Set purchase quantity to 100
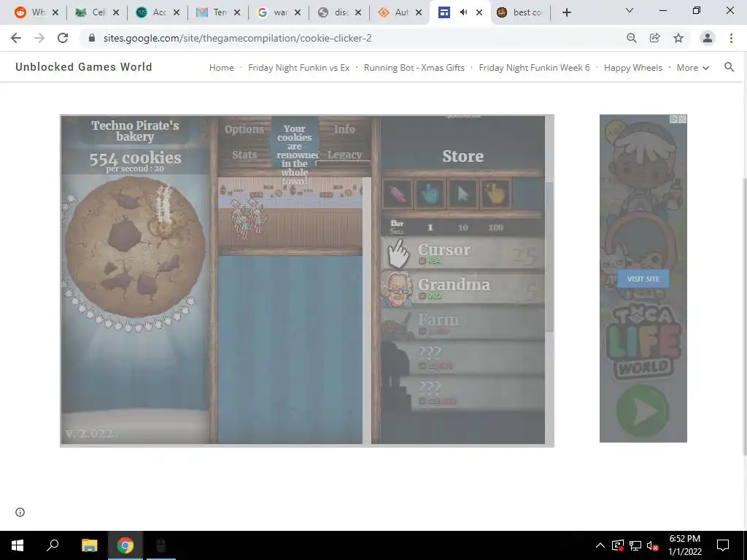The image size is (747, 560). click(495, 227)
